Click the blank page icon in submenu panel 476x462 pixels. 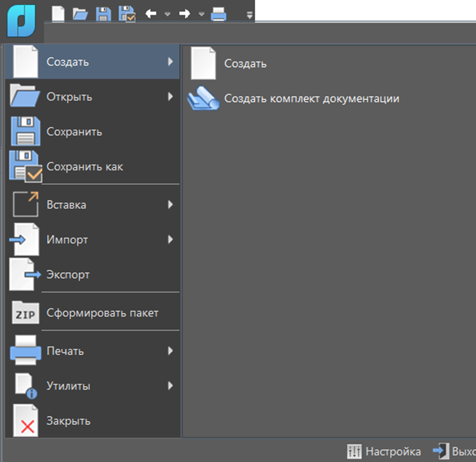point(203,63)
